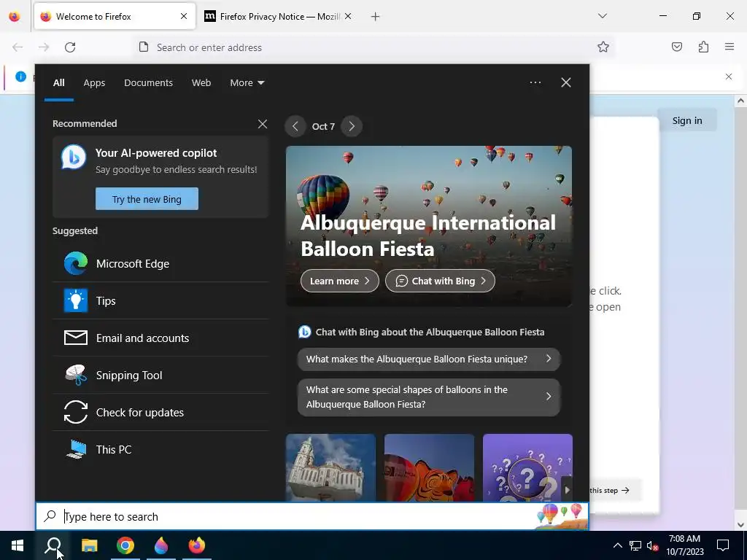This screenshot has height=560, width=747.
Task: Open the search panel options ellipsis
Action: (535, 82)
